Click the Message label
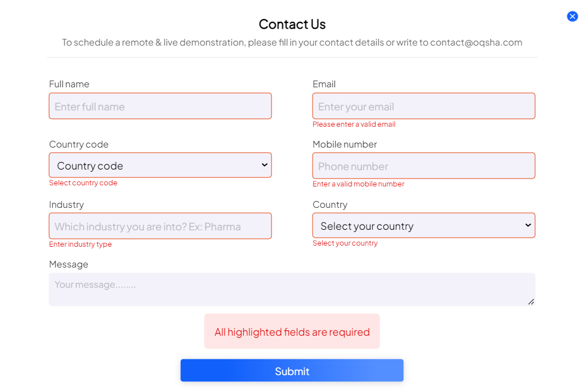The width and height of the screenshot is (584, 392). [x=69, y=264]
